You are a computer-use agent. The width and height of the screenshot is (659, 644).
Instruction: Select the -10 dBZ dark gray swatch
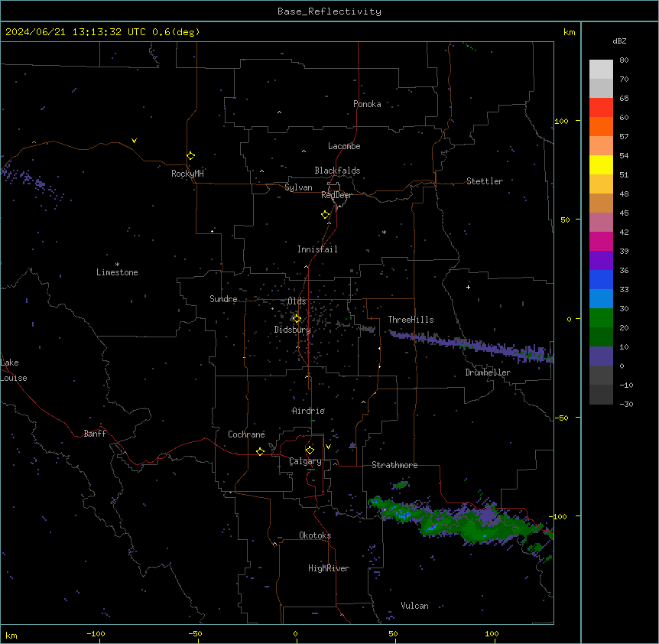[601, 395]
